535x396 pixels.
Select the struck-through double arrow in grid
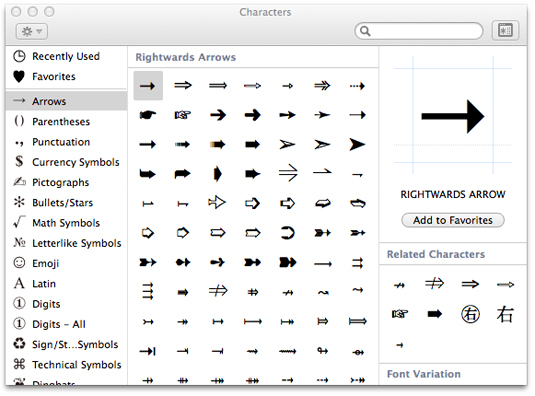coord(218,291)
